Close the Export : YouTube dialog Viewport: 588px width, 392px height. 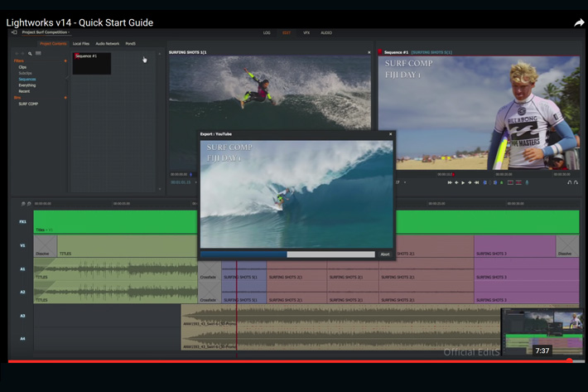coord(391,133)
